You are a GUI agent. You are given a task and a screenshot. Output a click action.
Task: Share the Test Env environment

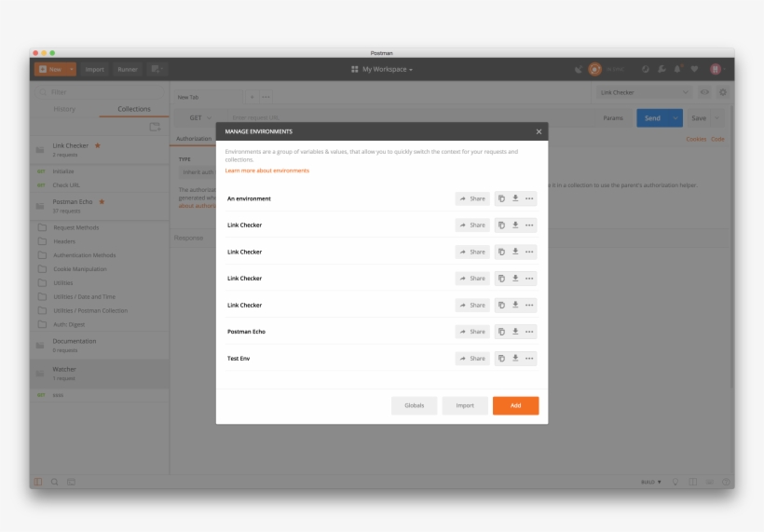pyautogui.click(x=472, y=359)
